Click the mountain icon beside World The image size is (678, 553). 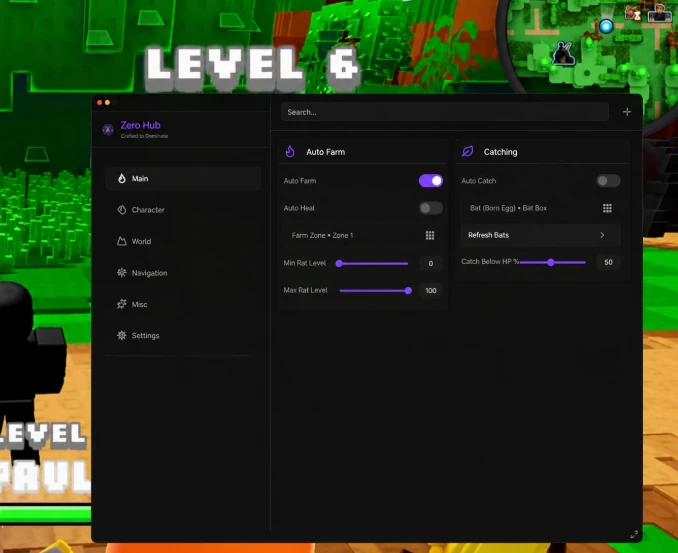[122, 241]
